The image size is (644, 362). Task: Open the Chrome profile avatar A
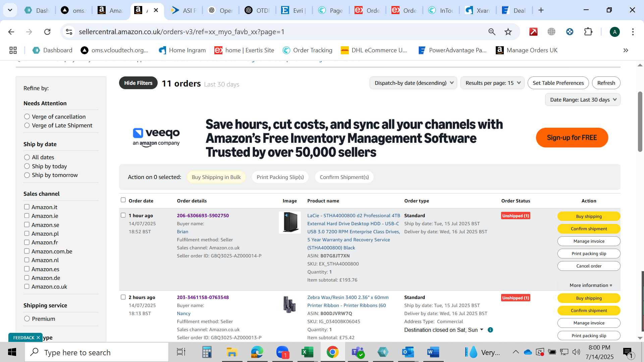(x=614, y=32)
